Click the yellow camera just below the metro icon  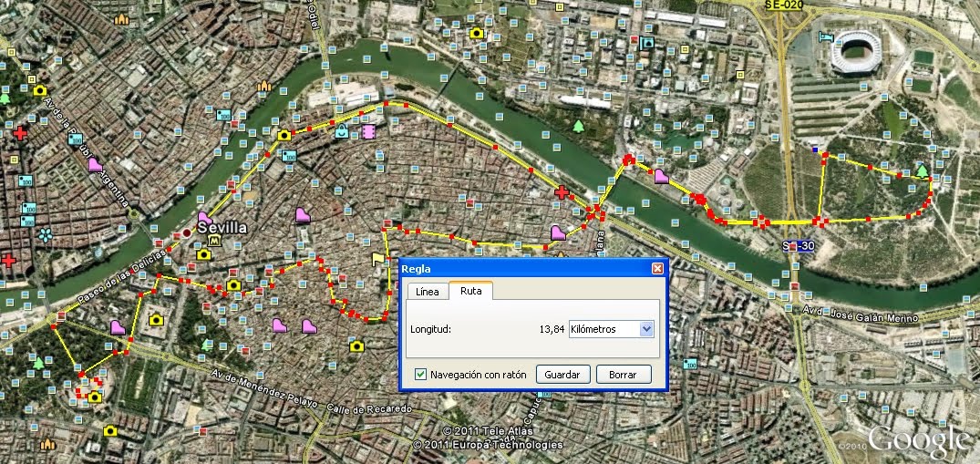click(x=204, y=254)
